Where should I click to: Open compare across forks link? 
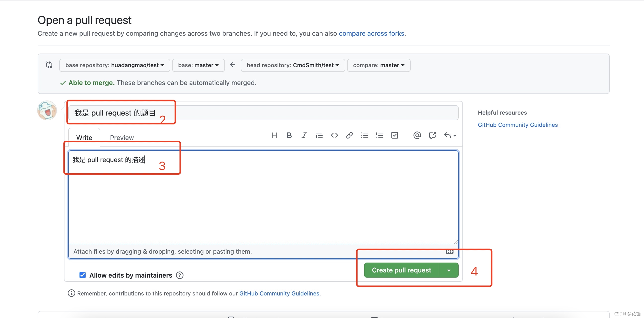371,33
